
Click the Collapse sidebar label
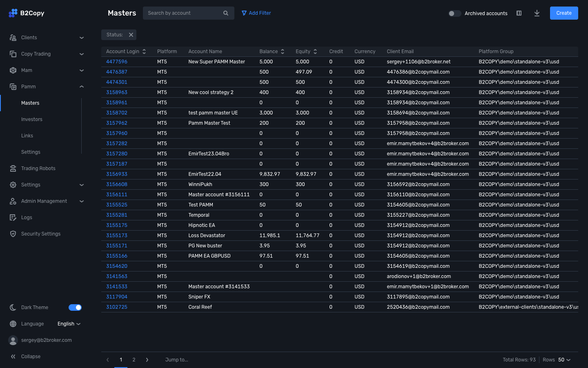click(x=31, y=357)
